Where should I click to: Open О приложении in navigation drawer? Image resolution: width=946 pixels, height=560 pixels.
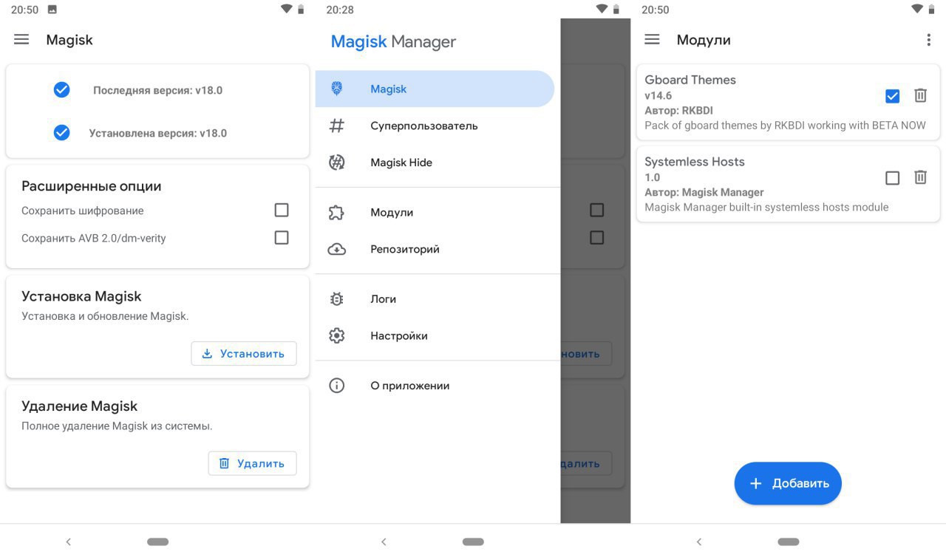click(x=438, y=386)
